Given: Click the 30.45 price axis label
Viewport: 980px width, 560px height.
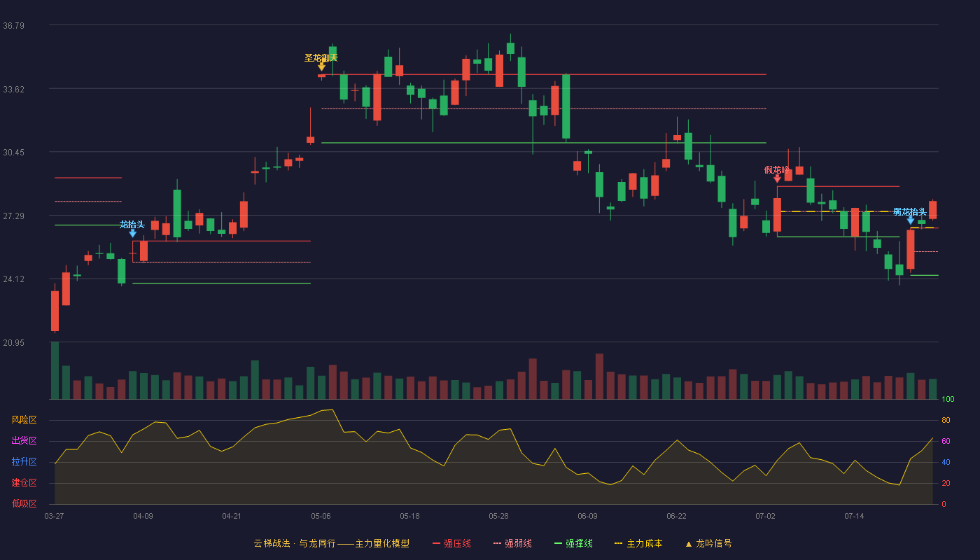Looking at the screenshot, I should (x=13, y=153).
